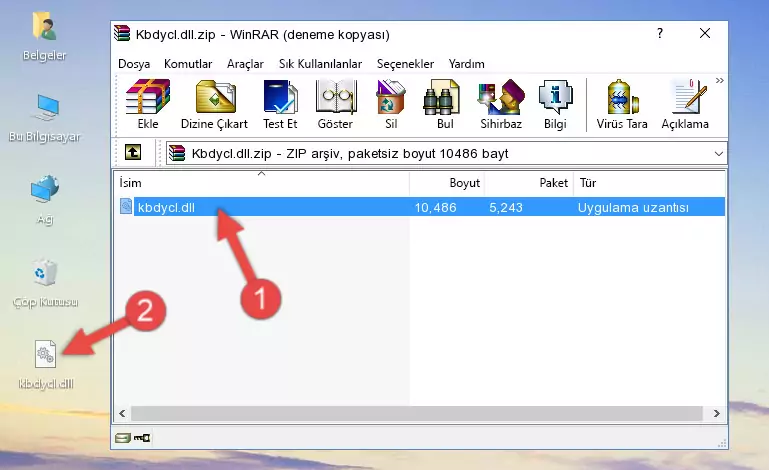Open the Dosya menu

point(134,64)
